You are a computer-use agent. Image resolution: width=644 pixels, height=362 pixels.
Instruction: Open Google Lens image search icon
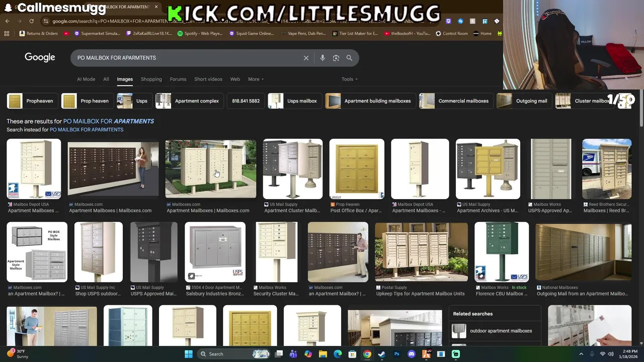coord(336,58)
